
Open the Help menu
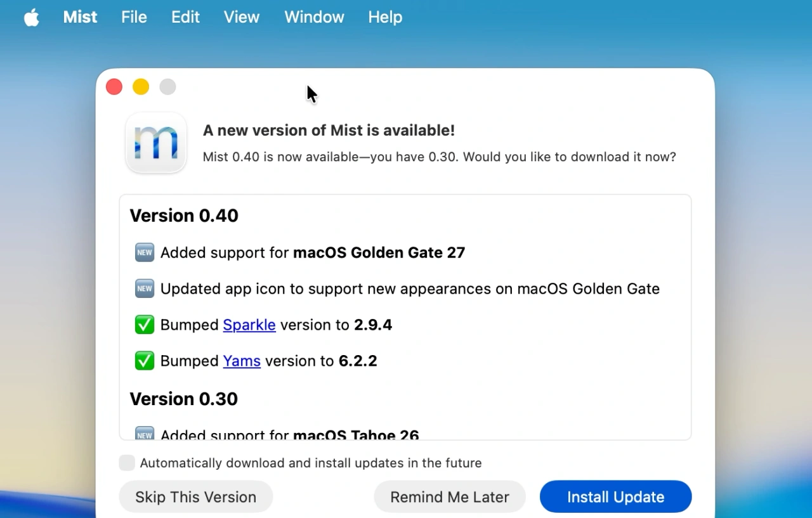(385, 17)
